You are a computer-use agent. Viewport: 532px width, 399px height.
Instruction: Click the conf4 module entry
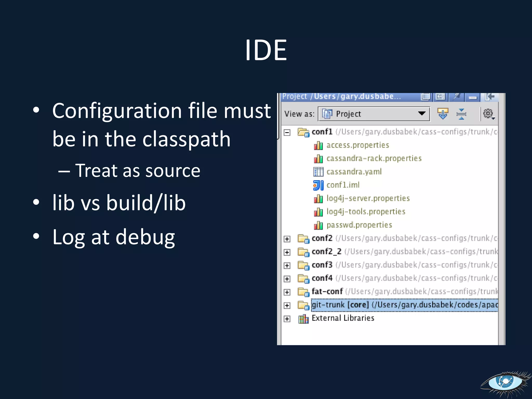pos(322,278)
